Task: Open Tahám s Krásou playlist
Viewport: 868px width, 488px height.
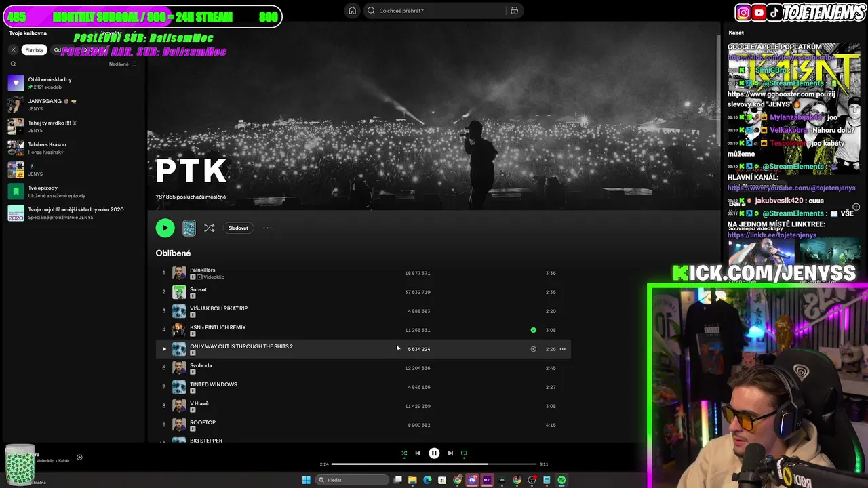Action: pyautogui.click(x=75, y=148)
